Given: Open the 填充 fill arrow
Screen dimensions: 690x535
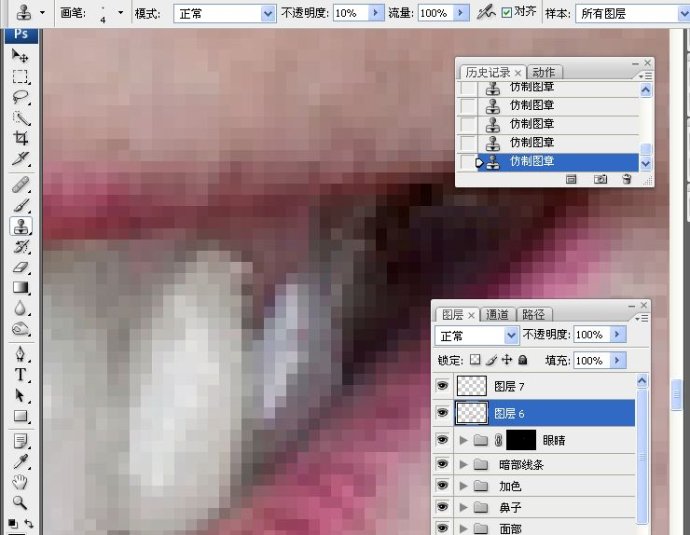Looking at the screenshot, I should [617, 360].
